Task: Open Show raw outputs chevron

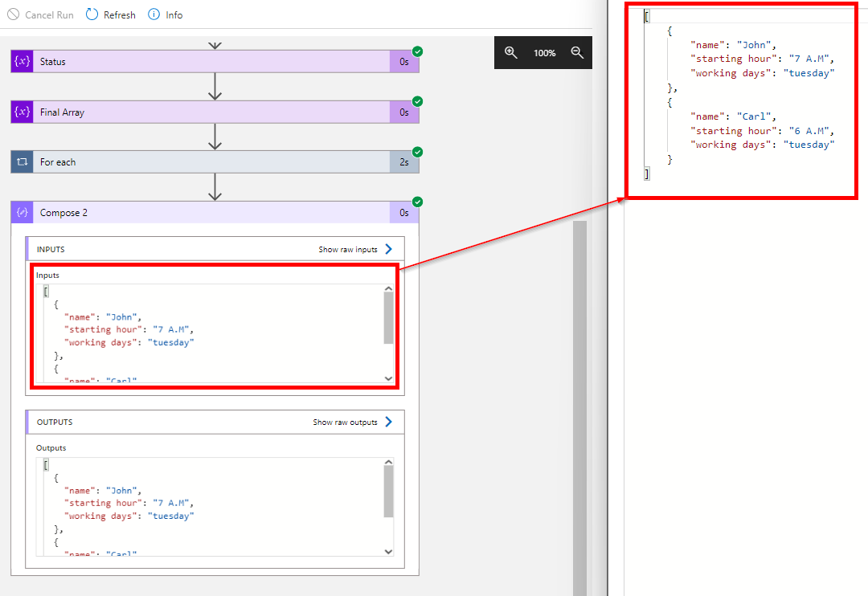Action: (389, 422)
